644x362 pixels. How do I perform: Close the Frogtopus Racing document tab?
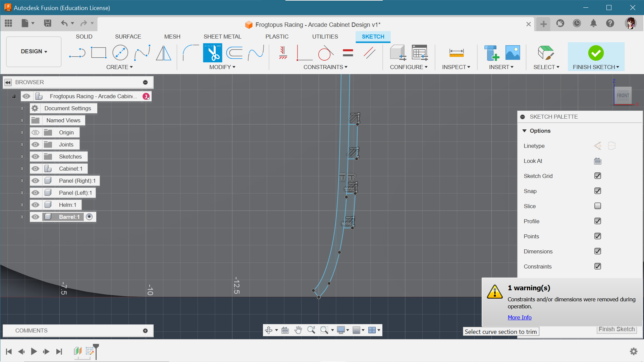[528, 24]
